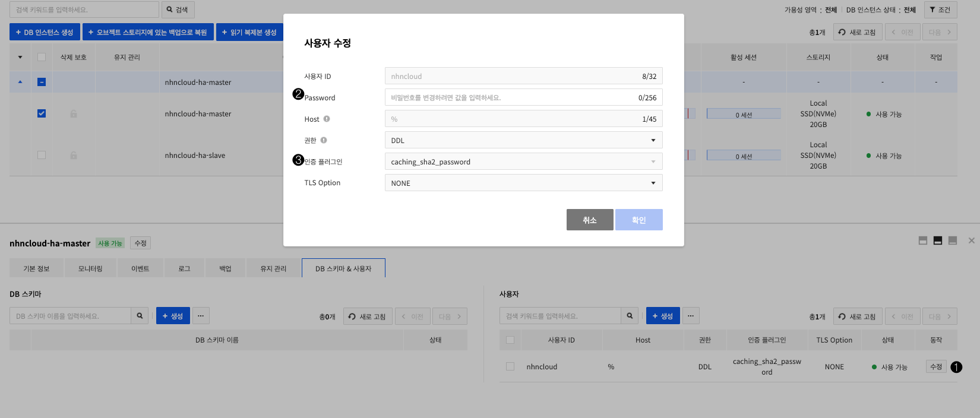This screenshot has width=980, height=418.
Task: Refresh the DB 스키마 list
Action: 367,316
